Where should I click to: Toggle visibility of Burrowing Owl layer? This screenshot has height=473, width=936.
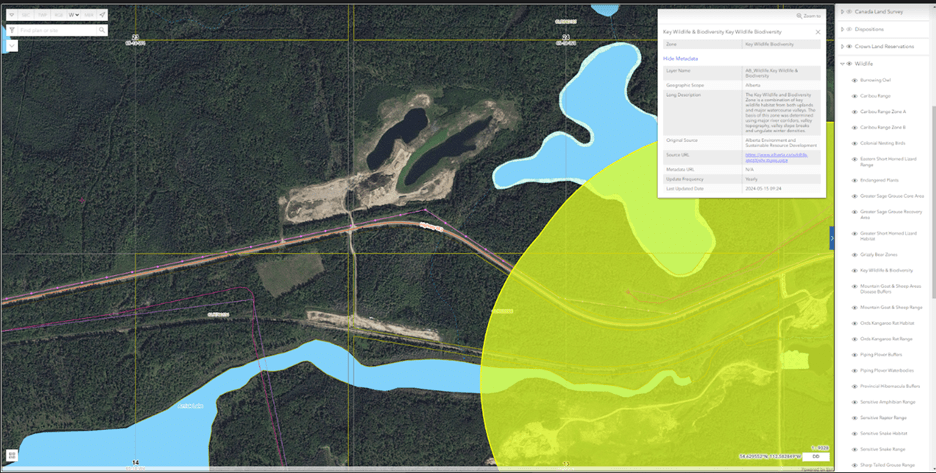(x=855, y=80)
